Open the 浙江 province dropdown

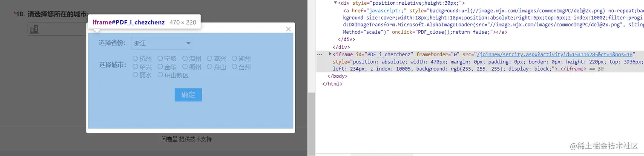click(x=161, y=43)
